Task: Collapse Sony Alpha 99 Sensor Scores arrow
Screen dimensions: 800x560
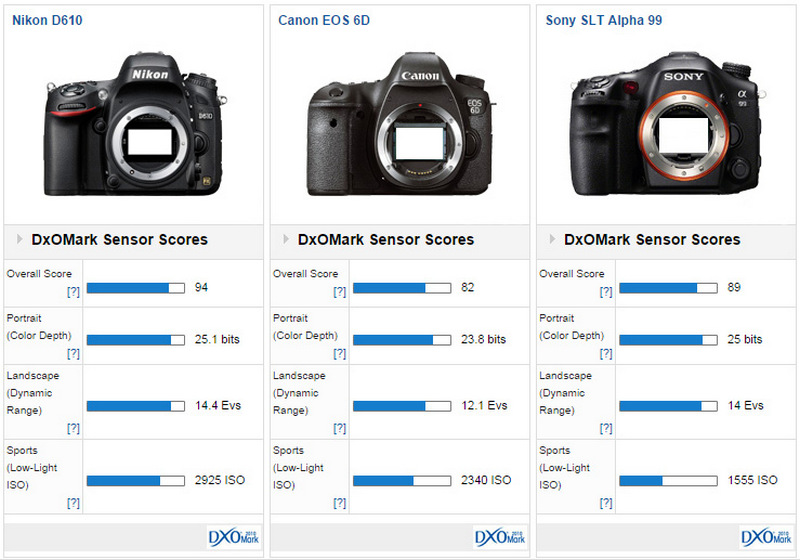Action: click(551, 240)
